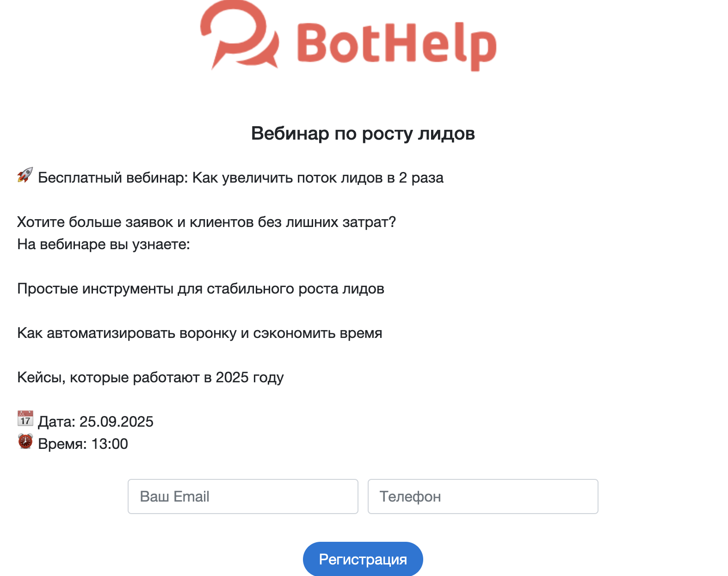Screen dimensions: 728x576
Task: Click the Время: label text
Action: point(62,444)
